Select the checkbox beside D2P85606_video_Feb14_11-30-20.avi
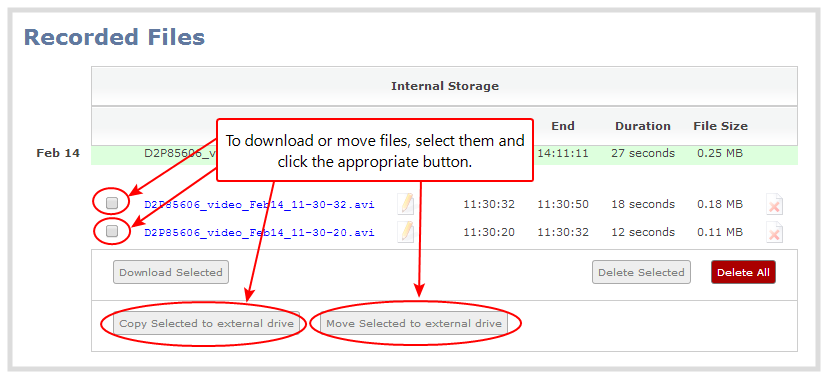 pos(112,231)
